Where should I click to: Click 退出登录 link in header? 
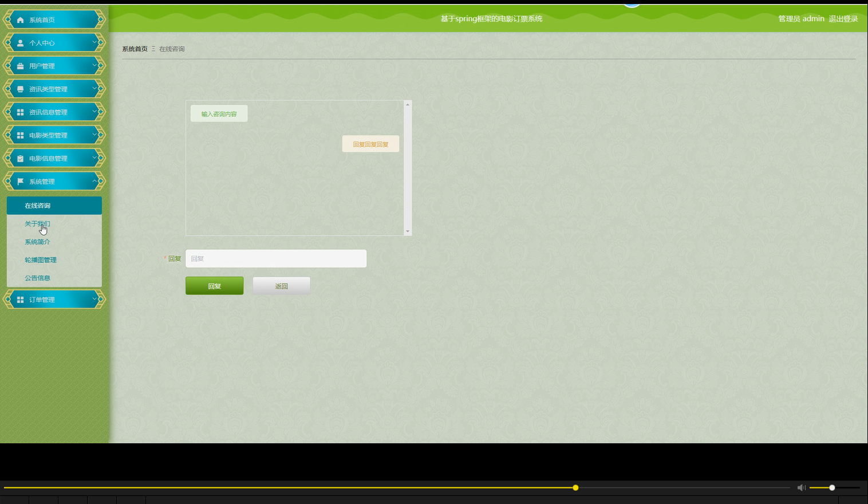pyautogui.click(x=843, y=19)
